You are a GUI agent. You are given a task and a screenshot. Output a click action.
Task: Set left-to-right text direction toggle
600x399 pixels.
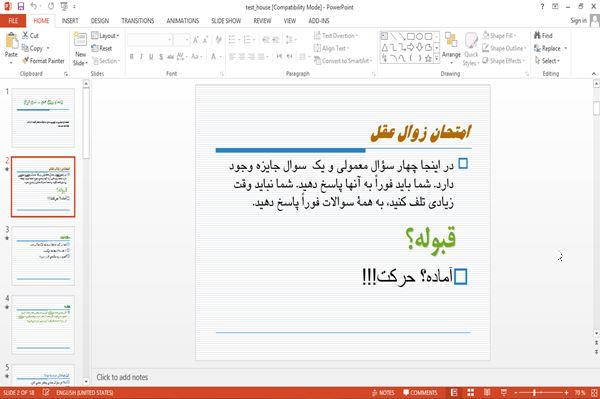279,57
